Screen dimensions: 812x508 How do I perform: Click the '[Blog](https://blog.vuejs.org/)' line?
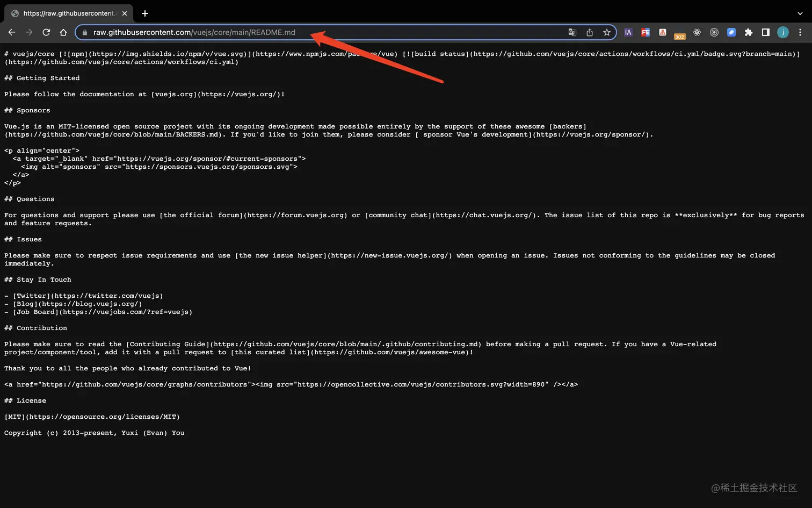pos(73,304)
